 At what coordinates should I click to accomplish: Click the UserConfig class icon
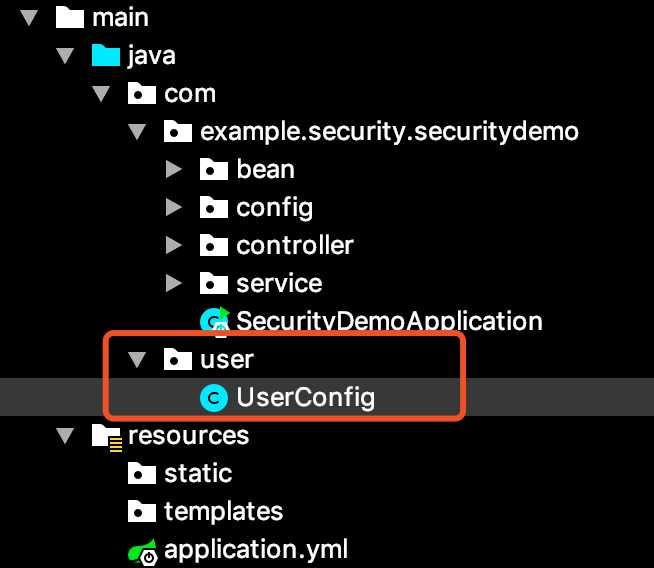tap(214, 397)
